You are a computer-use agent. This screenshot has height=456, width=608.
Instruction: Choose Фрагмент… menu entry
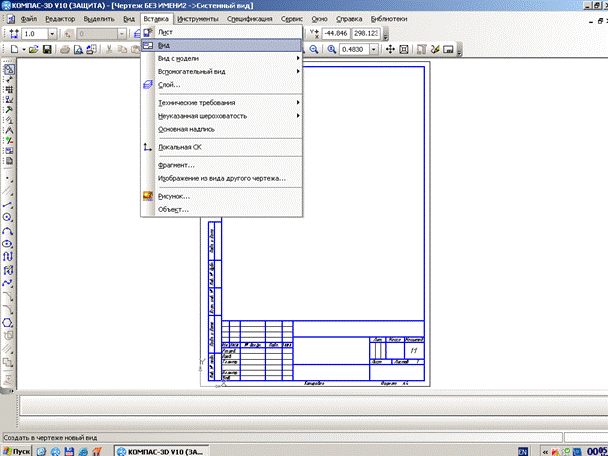coord(221,165)
